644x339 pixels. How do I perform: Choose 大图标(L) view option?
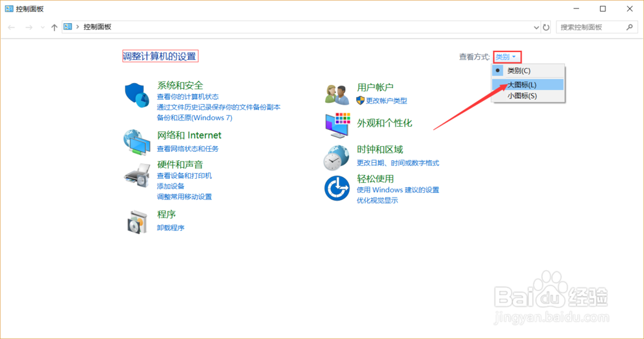(x=528, y=84)
